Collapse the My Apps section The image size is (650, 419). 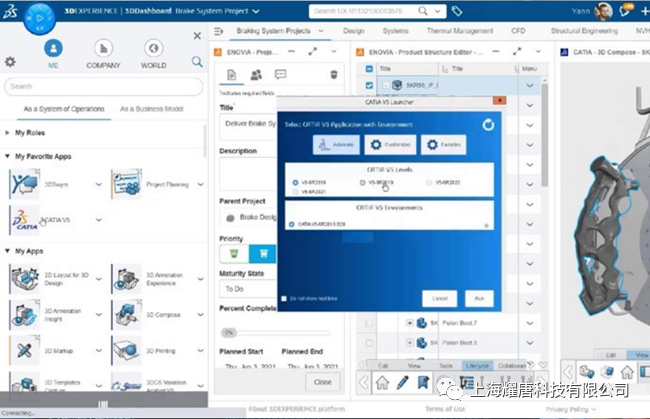[7, 251]
